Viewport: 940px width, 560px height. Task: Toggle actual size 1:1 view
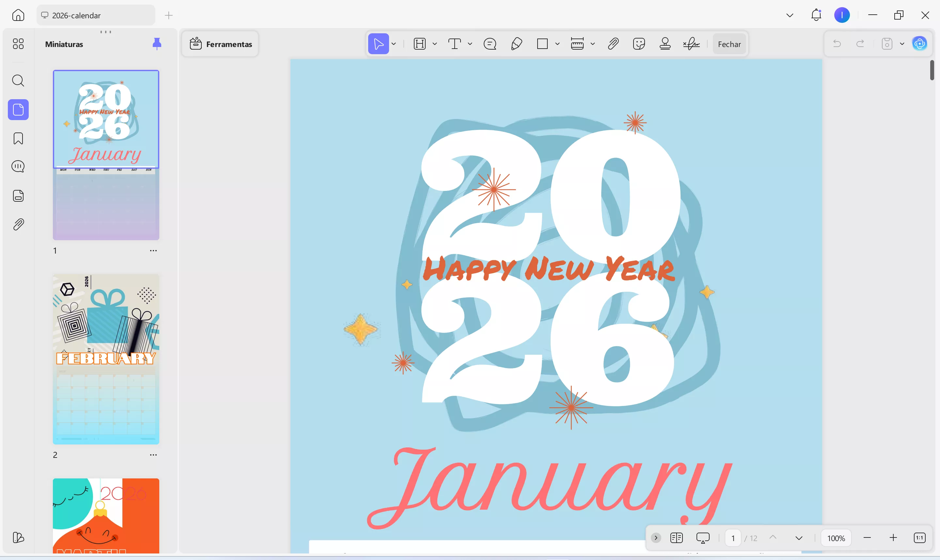pyautogui.click(x=919, y=538)
